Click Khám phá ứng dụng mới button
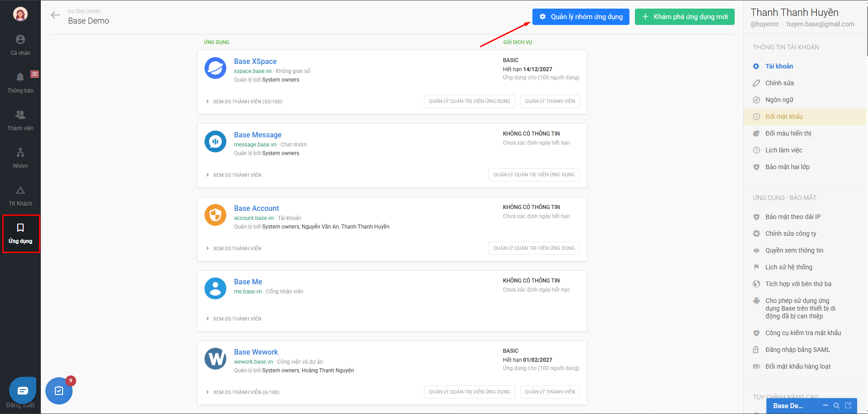Viewport: 868px width, 414px height. (685, 17)
